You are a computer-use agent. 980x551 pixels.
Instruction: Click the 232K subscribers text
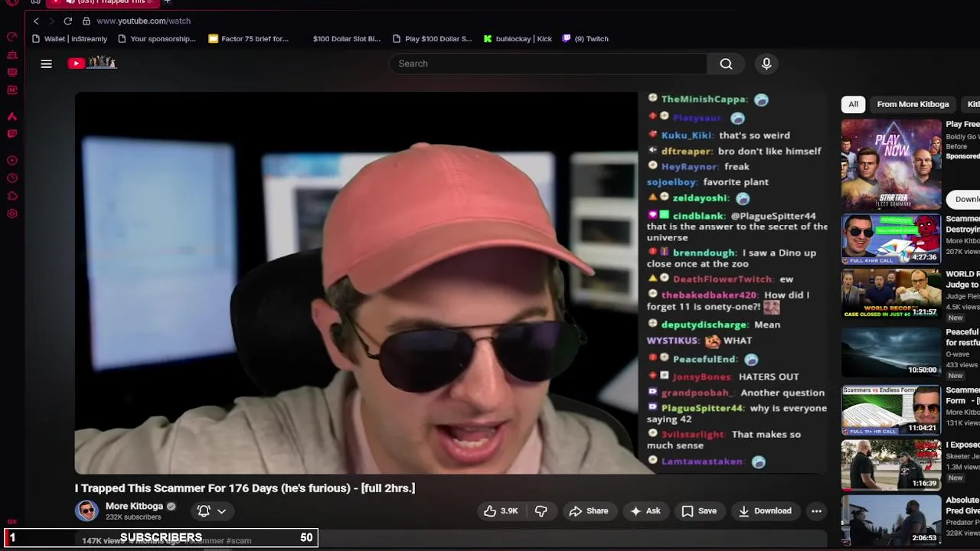(x=133, y=517)
